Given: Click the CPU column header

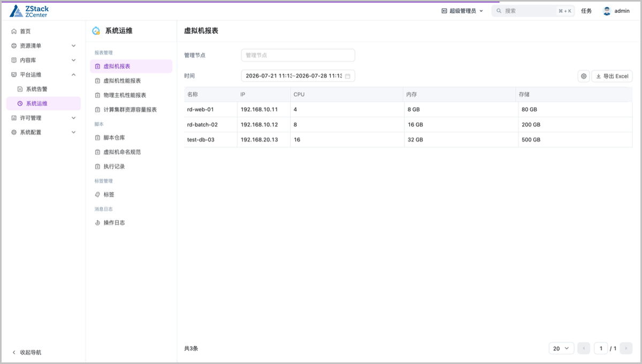Looking at the screenshot, I should [x=347, y=95].
